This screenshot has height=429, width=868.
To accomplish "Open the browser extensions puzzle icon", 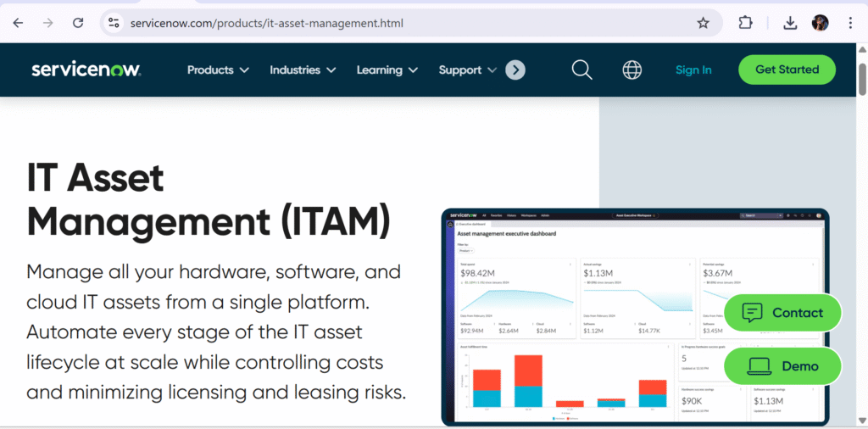I will pos(746,23).
